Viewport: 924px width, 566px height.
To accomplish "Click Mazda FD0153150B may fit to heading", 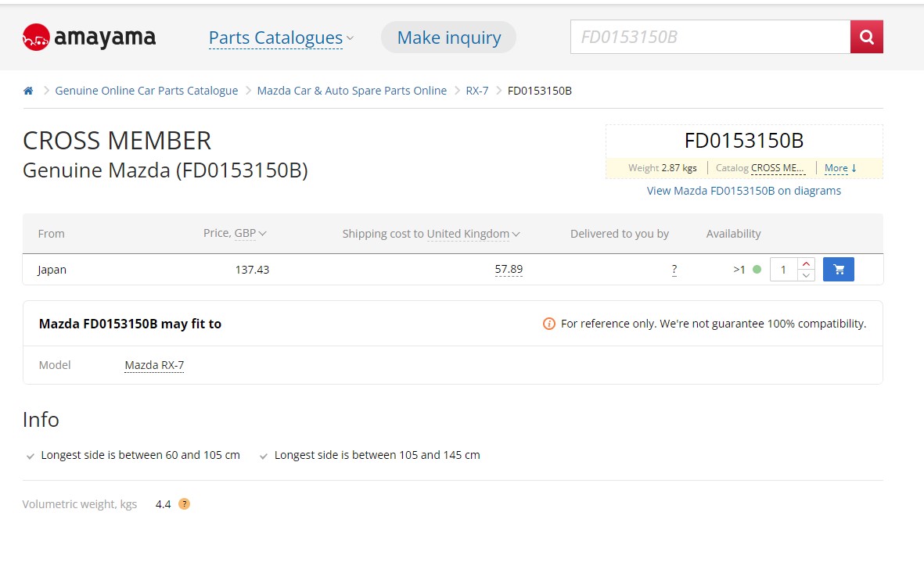I will click(x=130, y=324).
